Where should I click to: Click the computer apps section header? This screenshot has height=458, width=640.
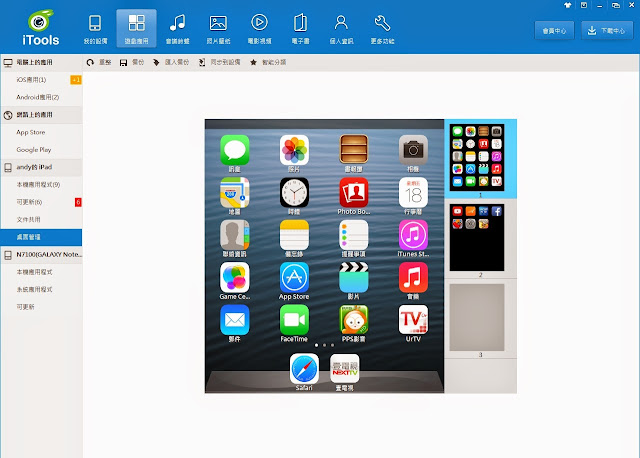[x=41, y=62]
